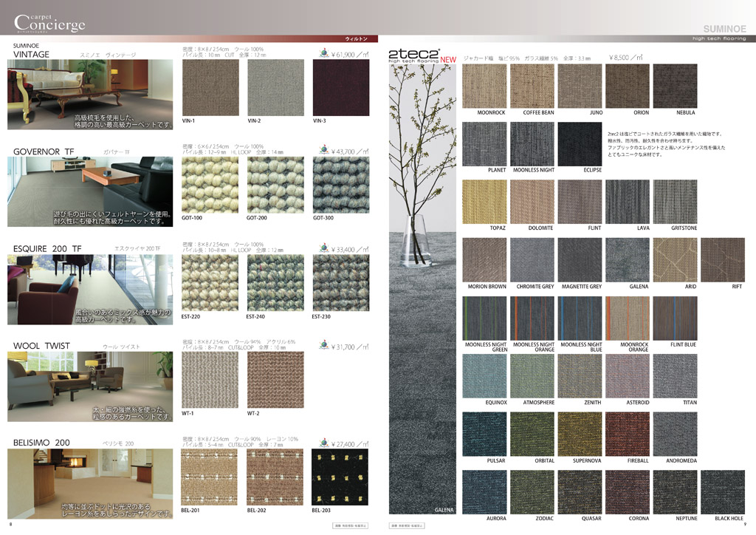Pick the EST-220 swatch
The image size is (756, 535).
pos(210,283)
